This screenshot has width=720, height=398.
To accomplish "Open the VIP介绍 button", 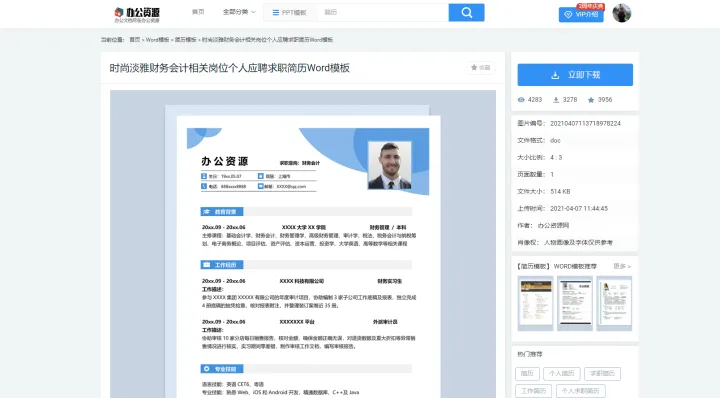I will [581, 15].
